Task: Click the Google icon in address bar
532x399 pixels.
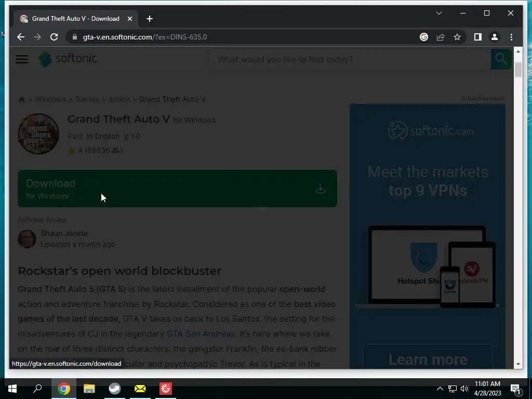Action: click(424, 37)
